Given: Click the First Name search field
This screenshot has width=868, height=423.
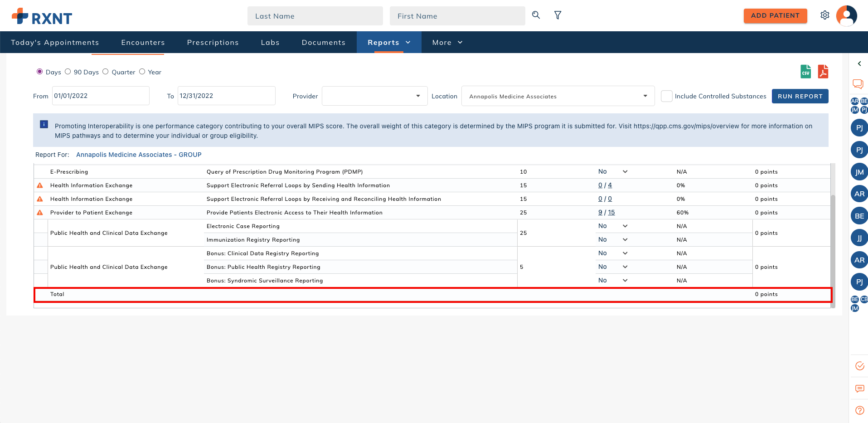Looking at the screenshot, I should [457, 16].
